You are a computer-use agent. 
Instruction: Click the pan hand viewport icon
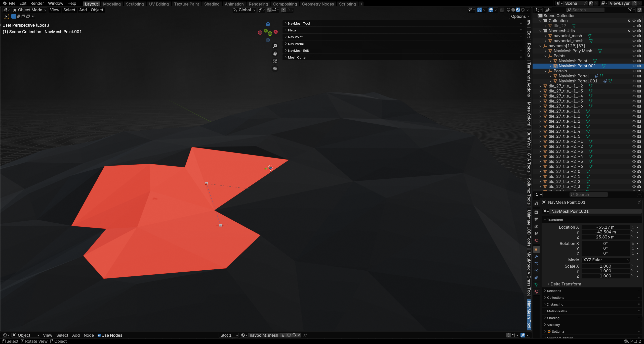tap(275, 54)
